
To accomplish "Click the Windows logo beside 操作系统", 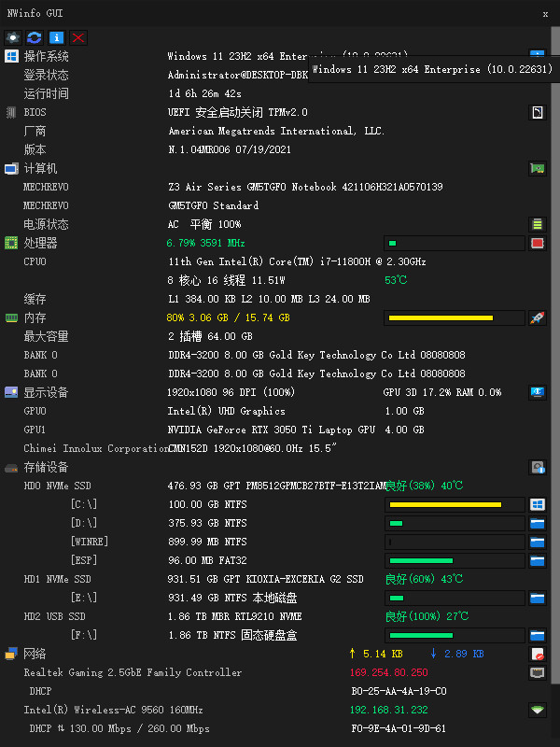I will [11, 56].
